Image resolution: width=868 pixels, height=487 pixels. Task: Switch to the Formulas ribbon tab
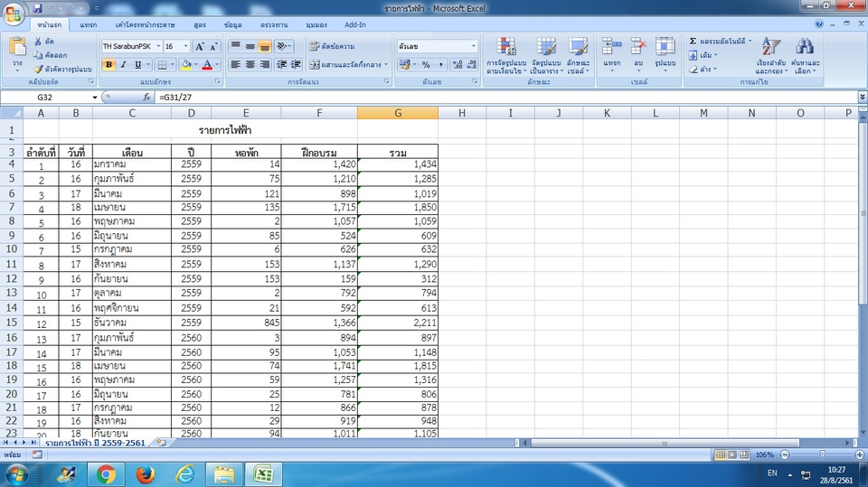pos(200,25)
